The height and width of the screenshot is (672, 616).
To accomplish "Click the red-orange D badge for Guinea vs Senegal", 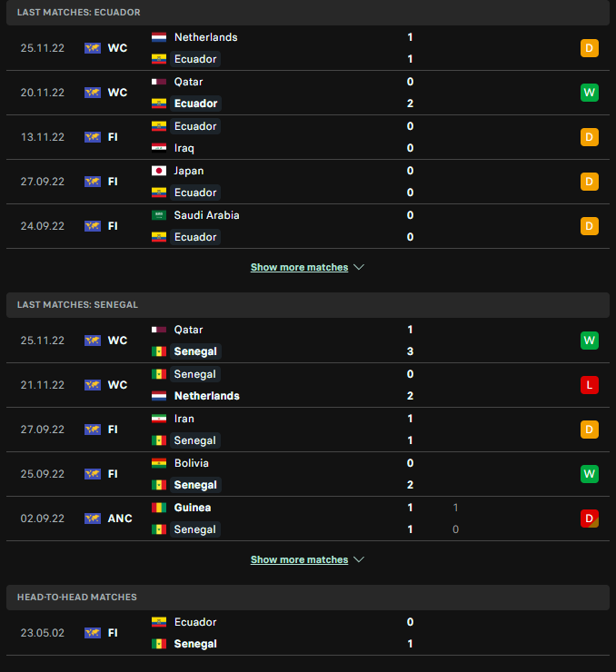I will [x=590, y=519].
